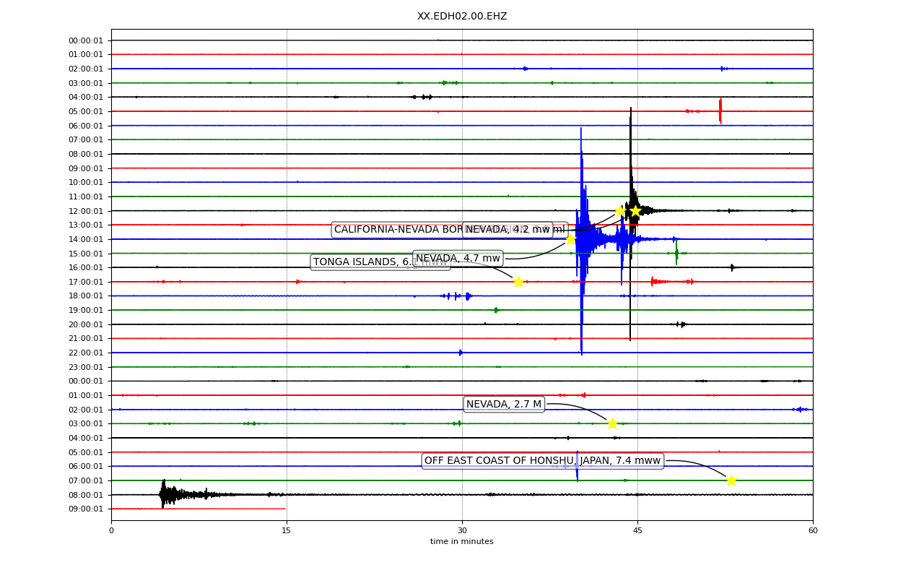This screenshot has width=924, height=578.
Task: Click the Honshu, Japan earthquake star marker
Action: [731, 480]
